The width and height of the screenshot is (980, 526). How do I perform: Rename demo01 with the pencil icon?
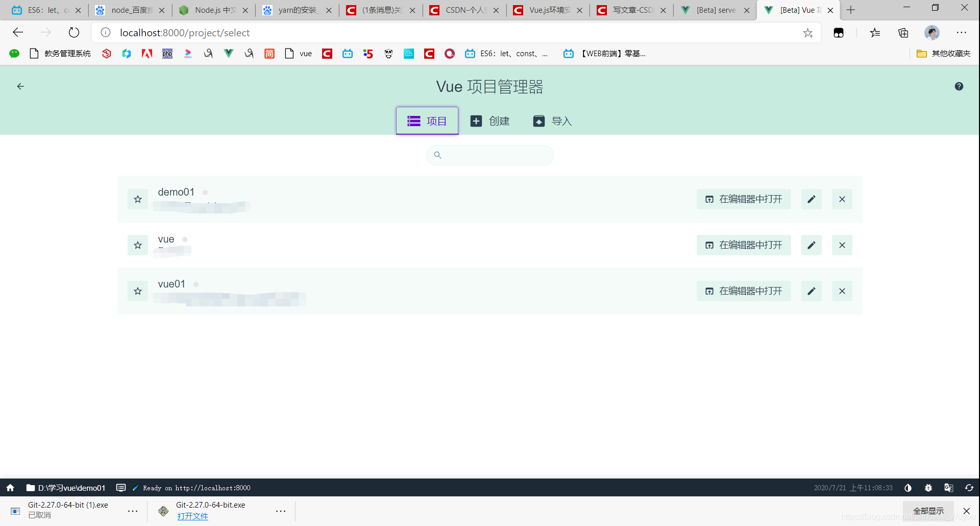tap(812, 199)
